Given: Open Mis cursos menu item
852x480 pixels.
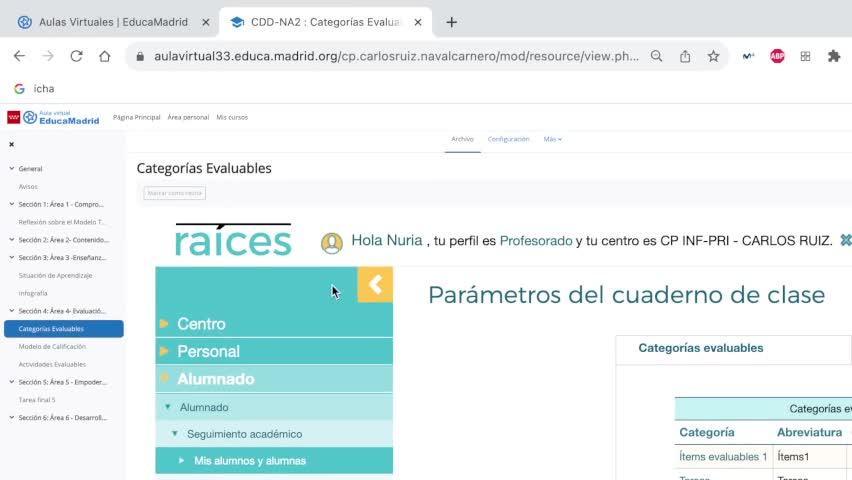Looking at the screenshot, I should [232, 117].
